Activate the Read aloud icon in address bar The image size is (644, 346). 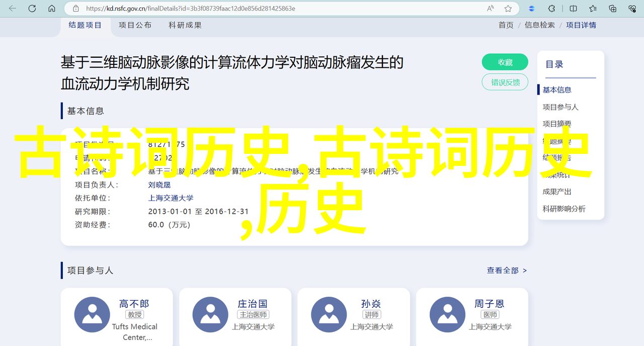(x=490, y=9)
